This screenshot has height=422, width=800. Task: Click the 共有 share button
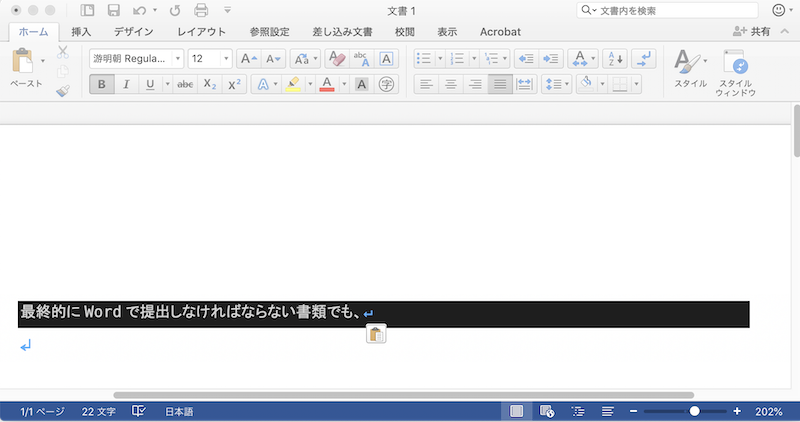pos(752,32)
